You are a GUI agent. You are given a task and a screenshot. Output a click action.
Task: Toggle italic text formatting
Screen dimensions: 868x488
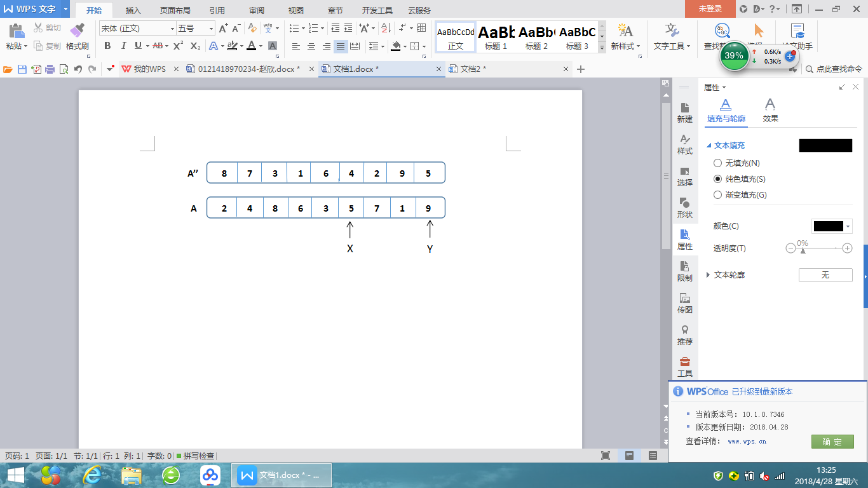[x=123, y=46]
